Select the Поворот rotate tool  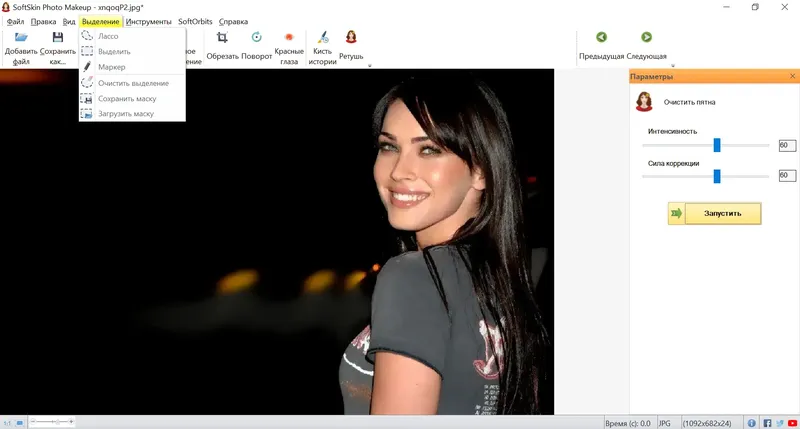click(x=257, y=46)
